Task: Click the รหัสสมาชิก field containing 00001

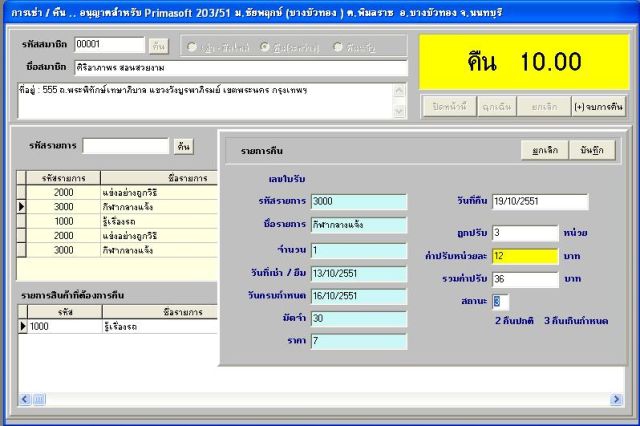Action: point(109,45)
